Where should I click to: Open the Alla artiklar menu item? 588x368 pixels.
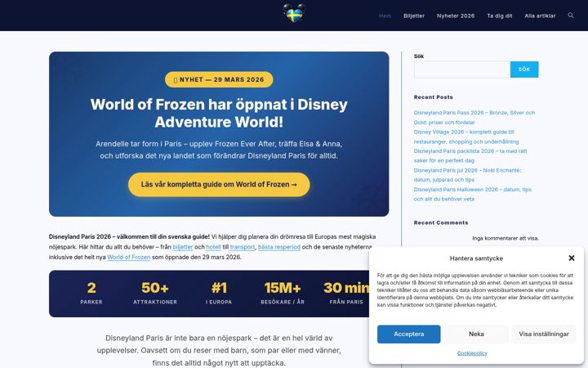pos(540,16)
